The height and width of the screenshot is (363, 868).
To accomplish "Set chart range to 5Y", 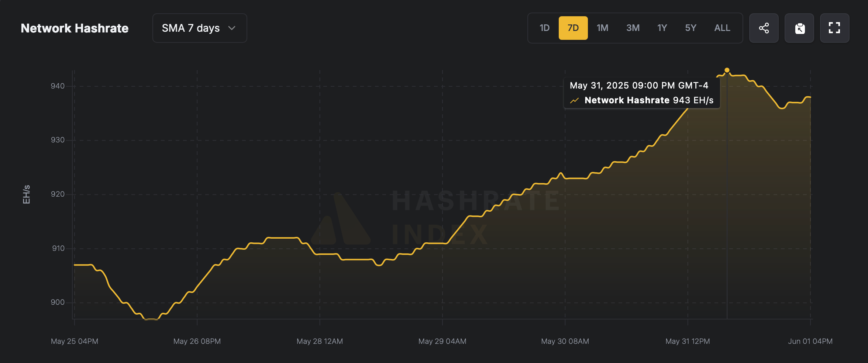I will [x=690, y=28].
